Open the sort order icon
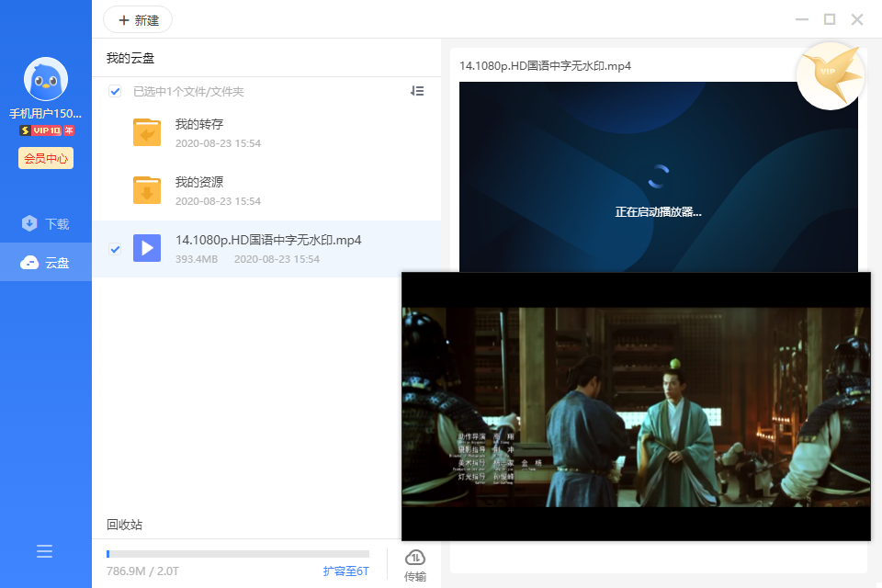This screenshot has height=588, width=882. (x=417, y=91)
